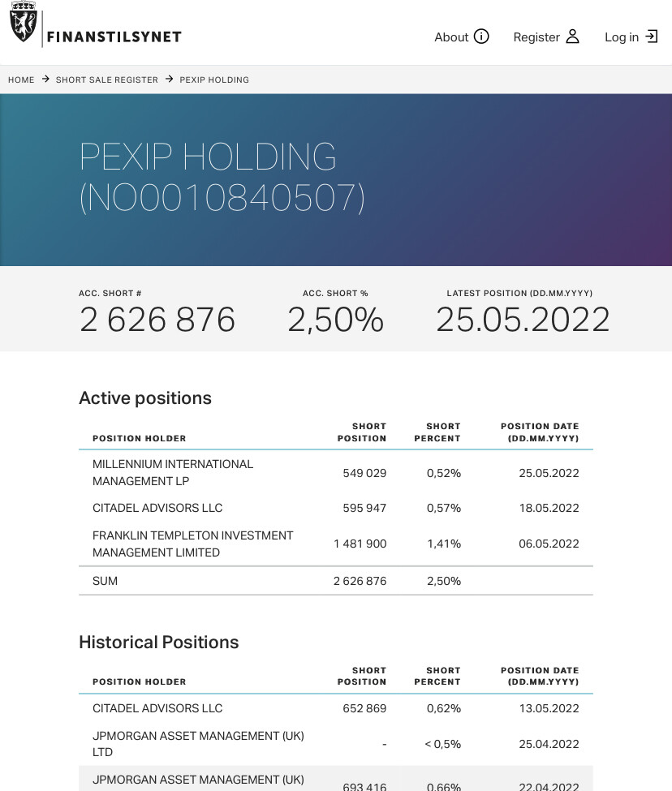Select the date 13.05.2022
672x791 pixels.
pos(549,708)
